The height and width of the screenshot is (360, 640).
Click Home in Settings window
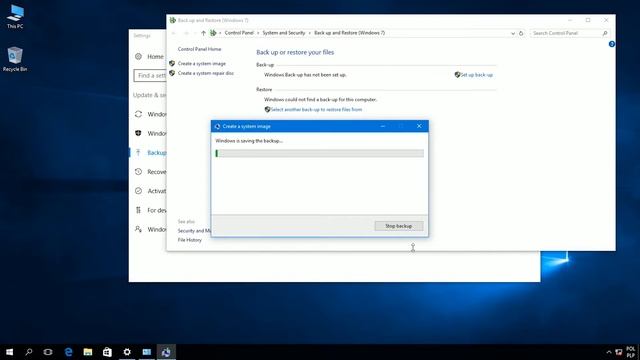point(156,57)
